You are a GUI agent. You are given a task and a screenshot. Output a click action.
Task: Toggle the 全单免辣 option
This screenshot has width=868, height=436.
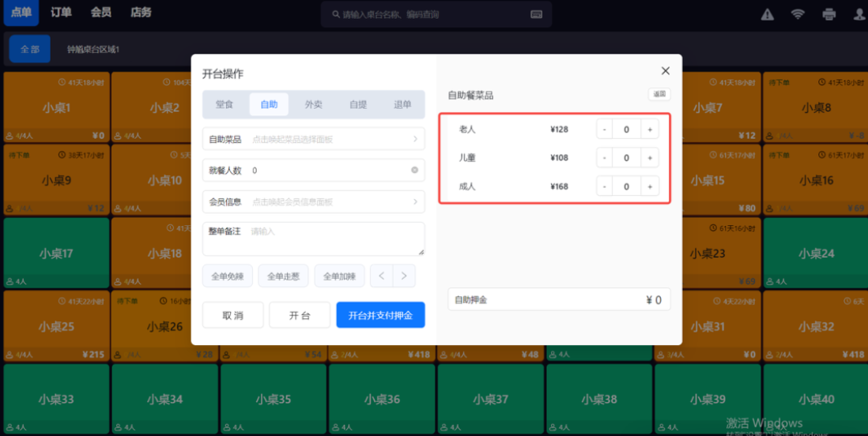click(x=228, y=276)
